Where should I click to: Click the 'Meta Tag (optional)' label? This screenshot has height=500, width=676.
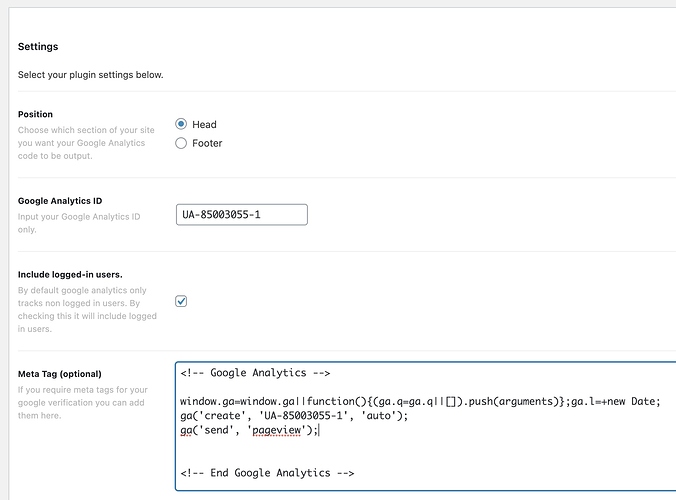click(x=59, y=374)
